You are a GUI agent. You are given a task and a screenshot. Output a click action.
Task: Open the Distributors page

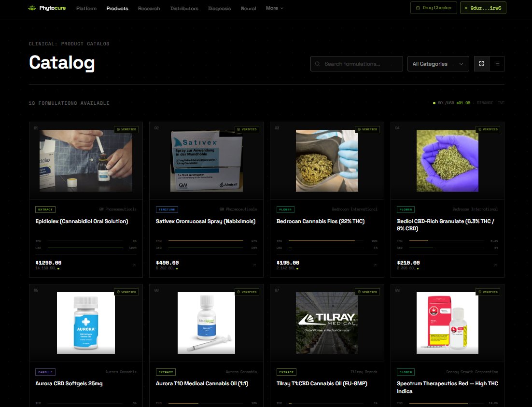(184, 9)
